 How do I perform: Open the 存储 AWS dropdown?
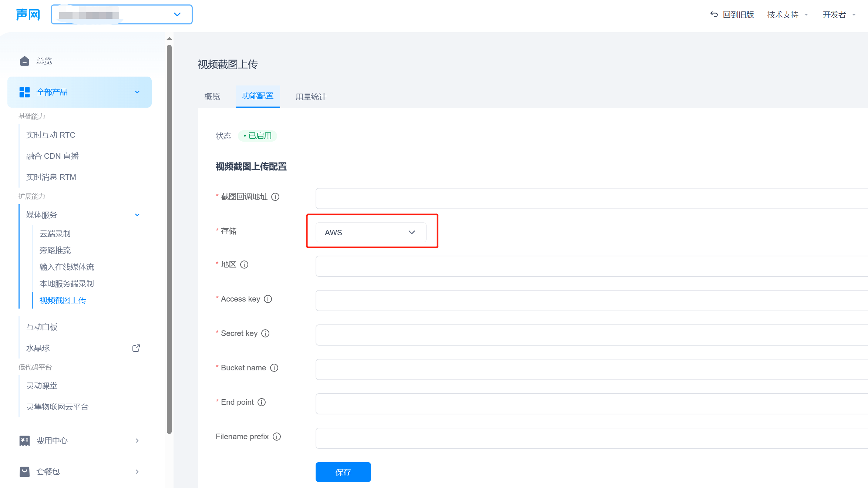tap(371, 232)
